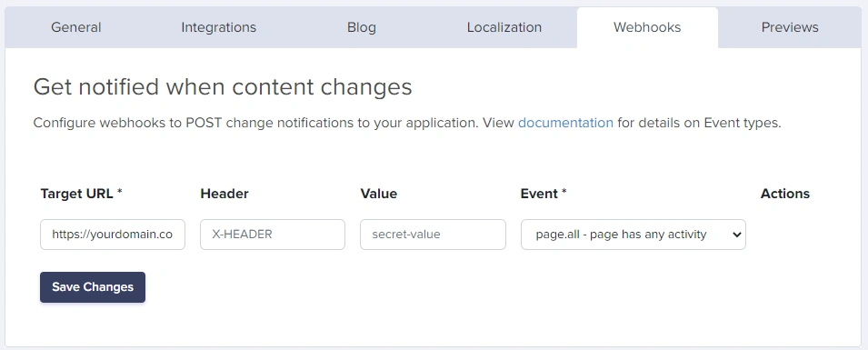Viewport: 868px width, 350px height.
Task: Click the 'Target URL *' column label
Action: click(x=82, y=194)
